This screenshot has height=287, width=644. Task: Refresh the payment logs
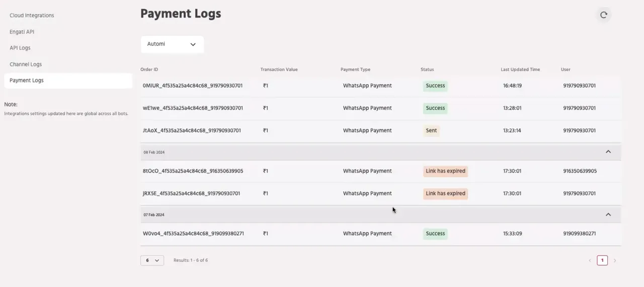click(x=604, y=15)
